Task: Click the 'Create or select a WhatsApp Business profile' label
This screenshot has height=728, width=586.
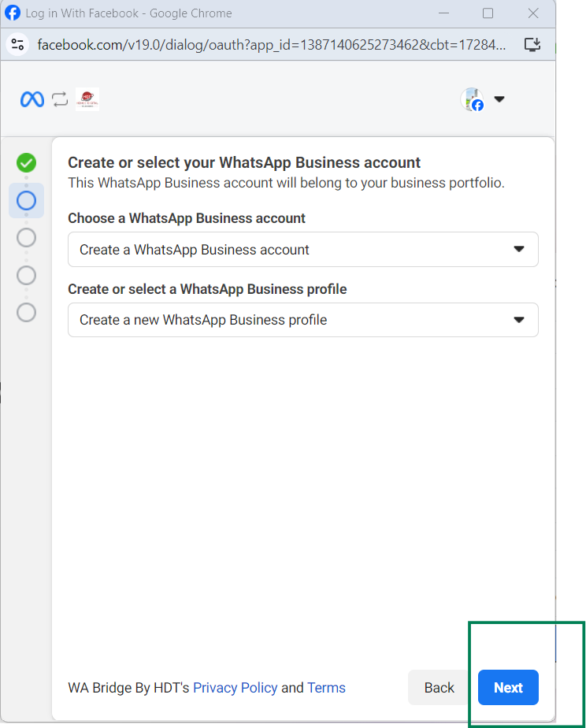Action: (207, 289)
